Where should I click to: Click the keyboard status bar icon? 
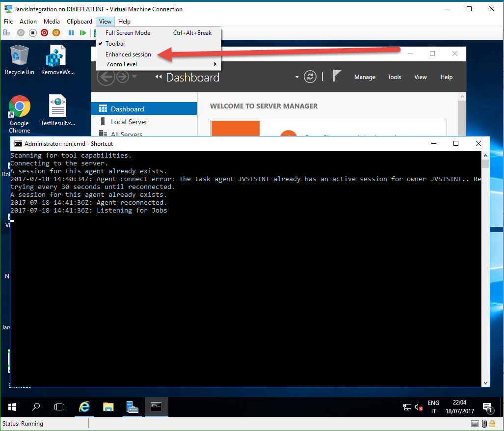coord(475,424)
